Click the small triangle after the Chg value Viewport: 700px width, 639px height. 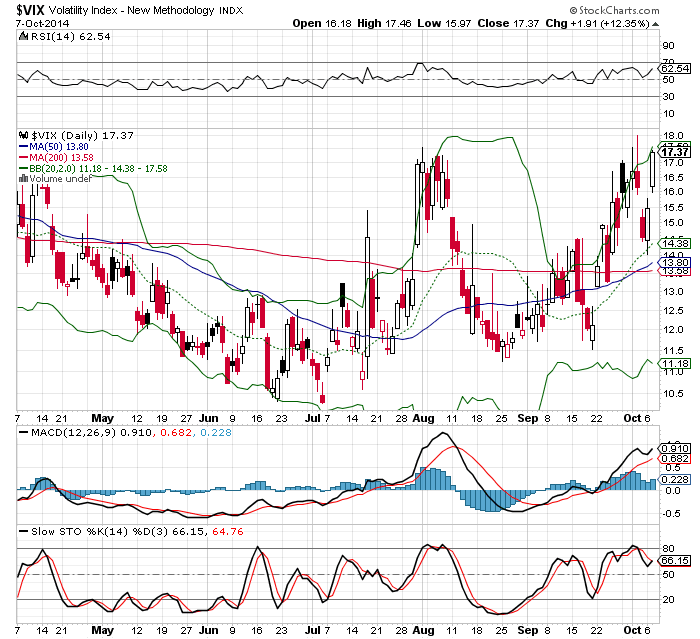655,24
